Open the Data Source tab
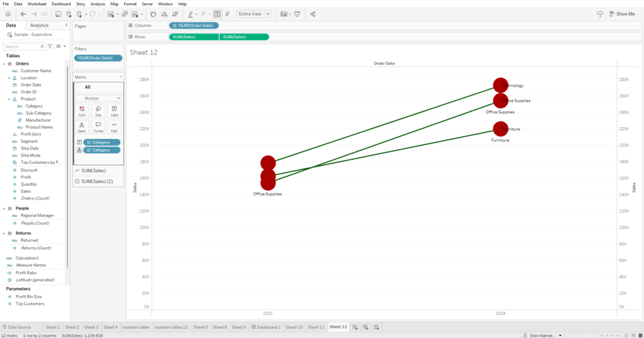 (x=17, y=327)
